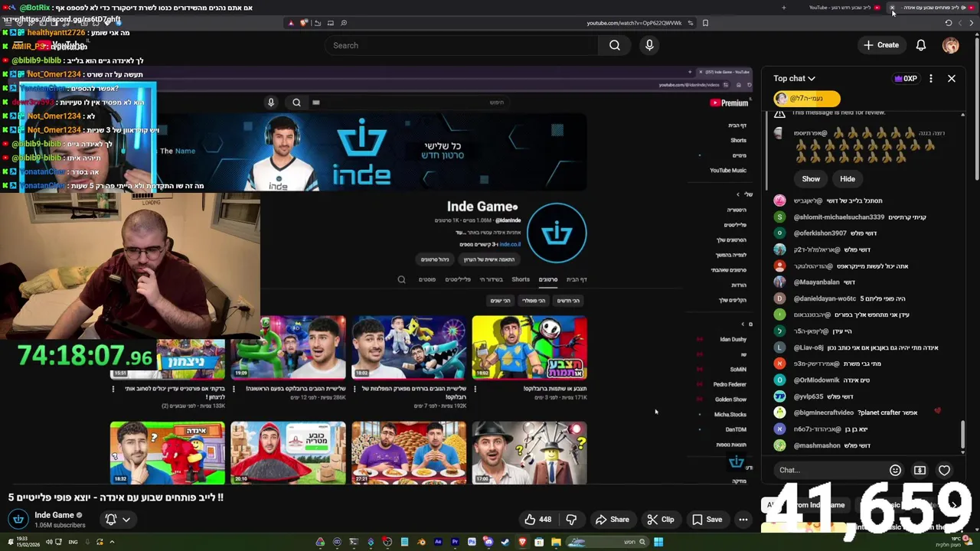Viewport: 980px width, 551px height.
Task: Select the Shorts tab on Inde Game channel
Action: pos(521,279)
